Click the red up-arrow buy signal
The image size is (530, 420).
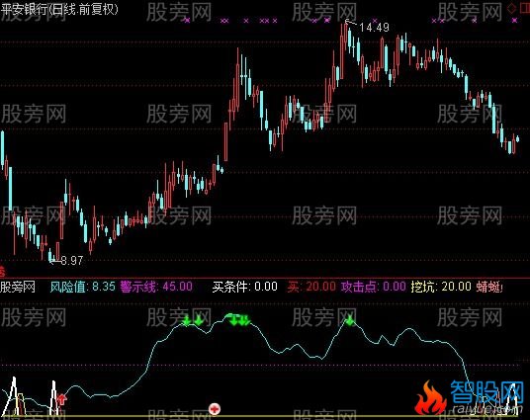61,399
